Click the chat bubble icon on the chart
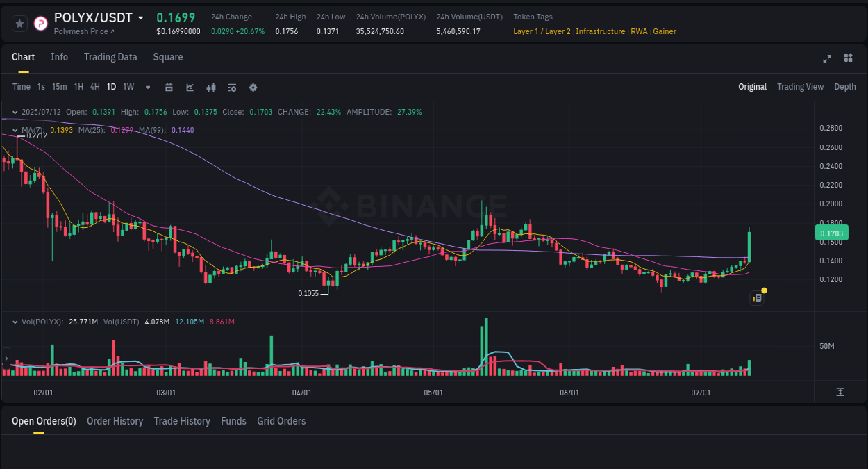 (x=756, y=297)
